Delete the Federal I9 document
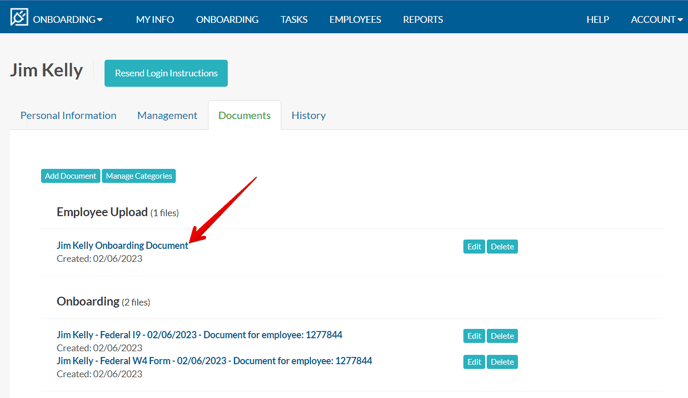Image resolution: width=688 pixels, height=398 pixels. 502,336
